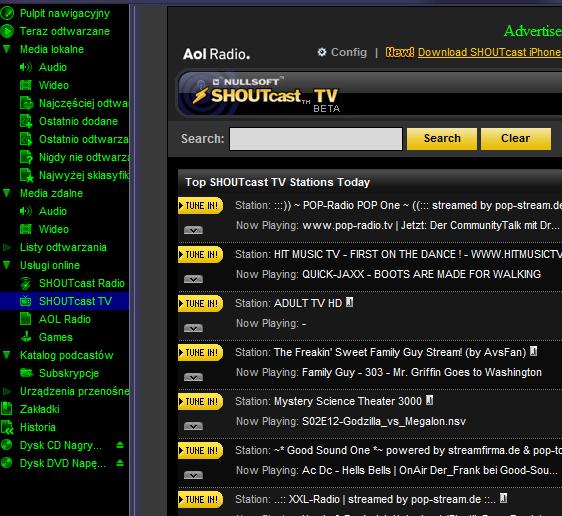The image size is (562, 516).
Task: Open Subskrypcje under Katalog podcastów
Action: coord(69,373)
